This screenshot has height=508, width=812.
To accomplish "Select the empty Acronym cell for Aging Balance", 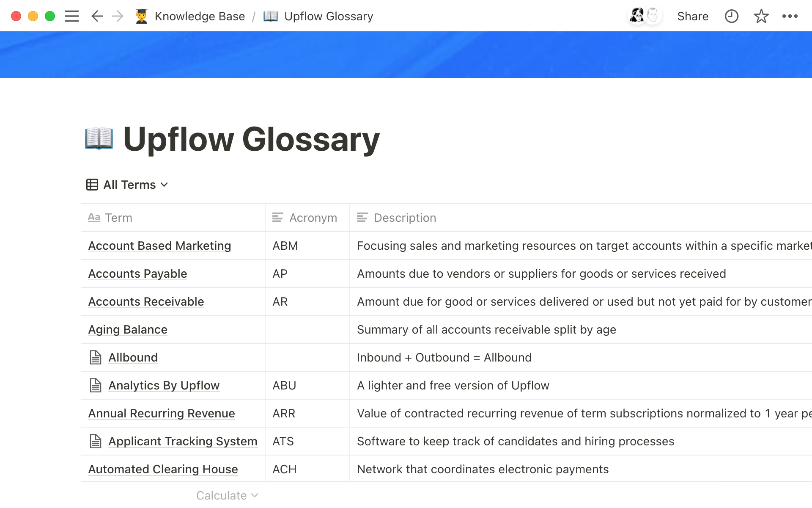I will point(307,329).
